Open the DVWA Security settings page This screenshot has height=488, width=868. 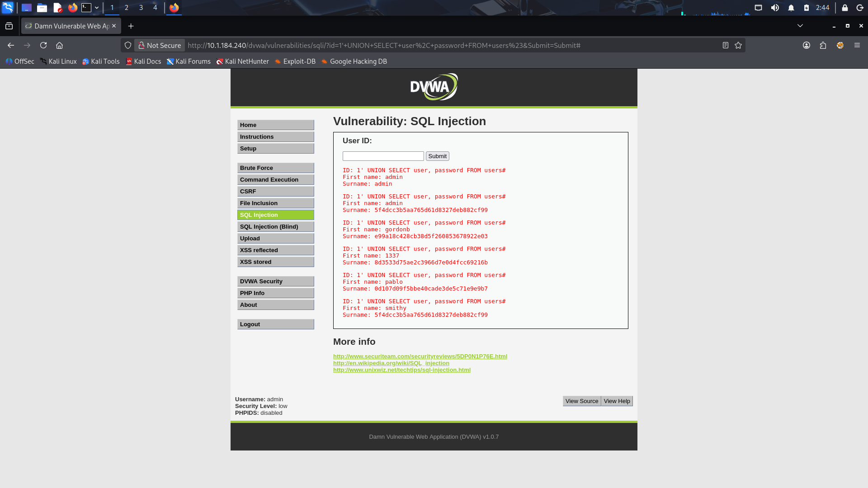[276, 282]
